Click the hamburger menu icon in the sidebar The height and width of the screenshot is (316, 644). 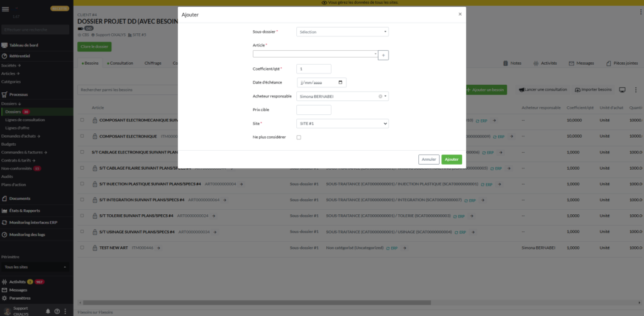6,9
